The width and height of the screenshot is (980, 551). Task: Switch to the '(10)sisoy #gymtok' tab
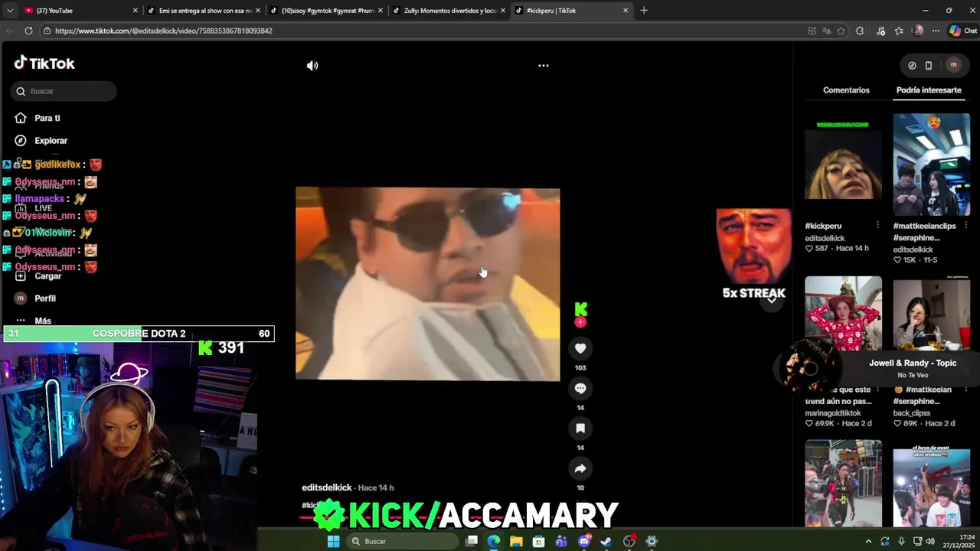coord(325,11)
